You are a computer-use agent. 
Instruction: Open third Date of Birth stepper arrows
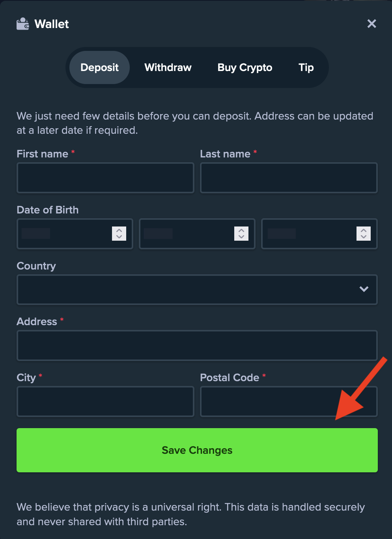coord(364,234)
